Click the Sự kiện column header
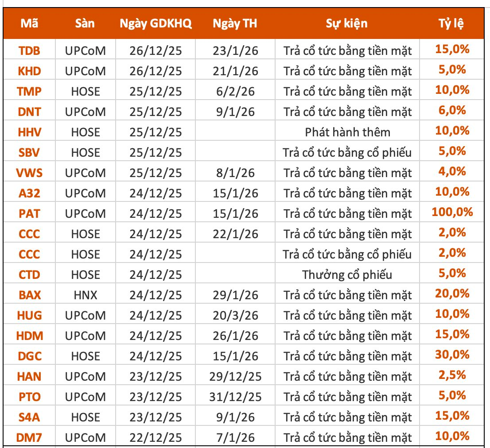Screen dimensions: 490x448 click(x=346, y=23)
